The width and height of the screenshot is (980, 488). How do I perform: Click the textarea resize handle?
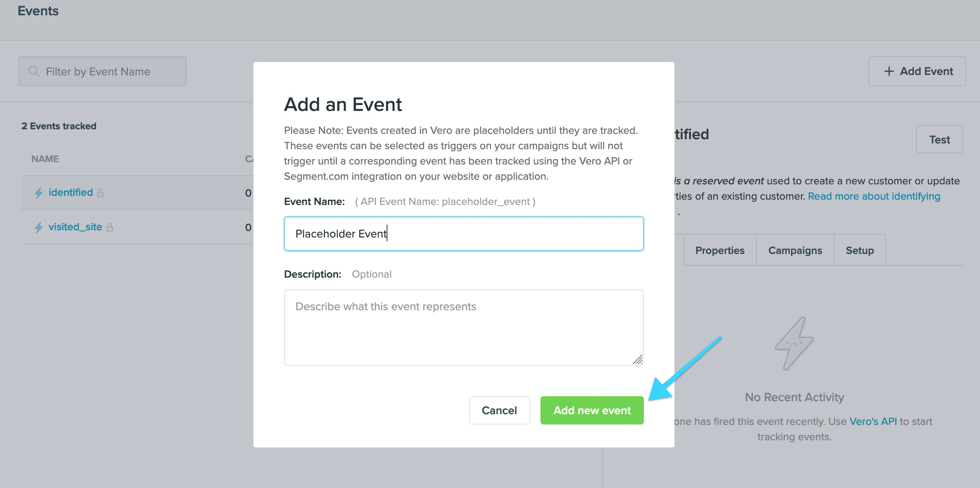pyautogui.click(x=638, y=359)
